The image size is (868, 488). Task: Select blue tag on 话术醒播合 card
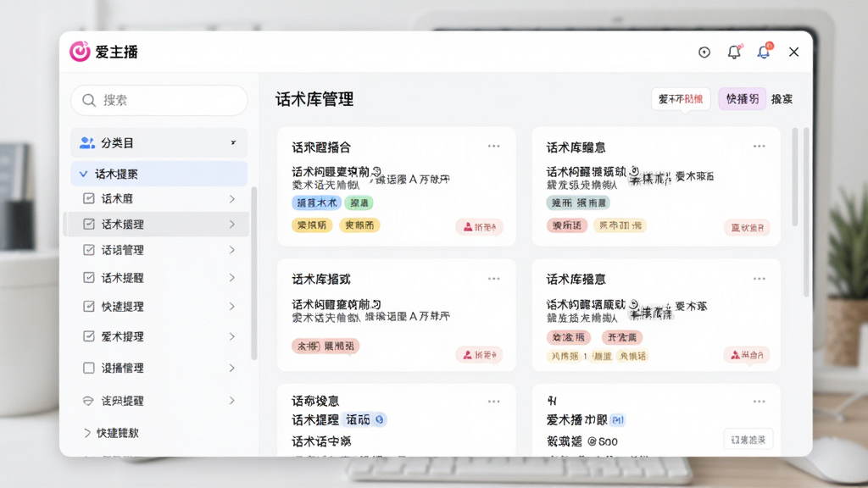coord(317,202)
